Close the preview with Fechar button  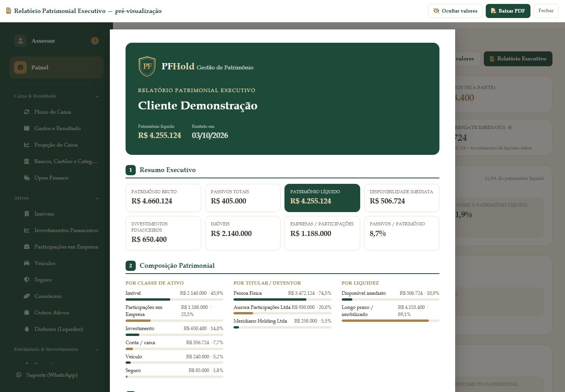pos(546,11)
